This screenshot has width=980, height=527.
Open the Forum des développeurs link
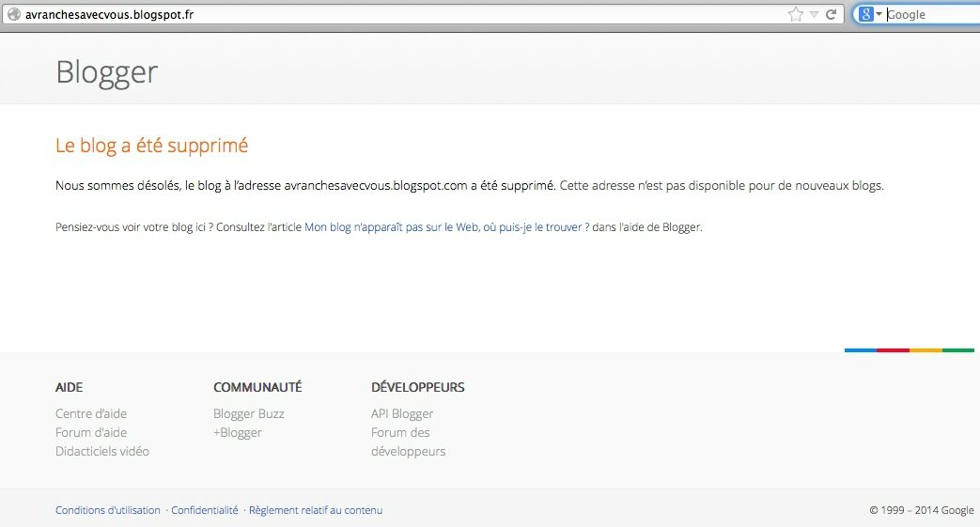click(408, 442)
